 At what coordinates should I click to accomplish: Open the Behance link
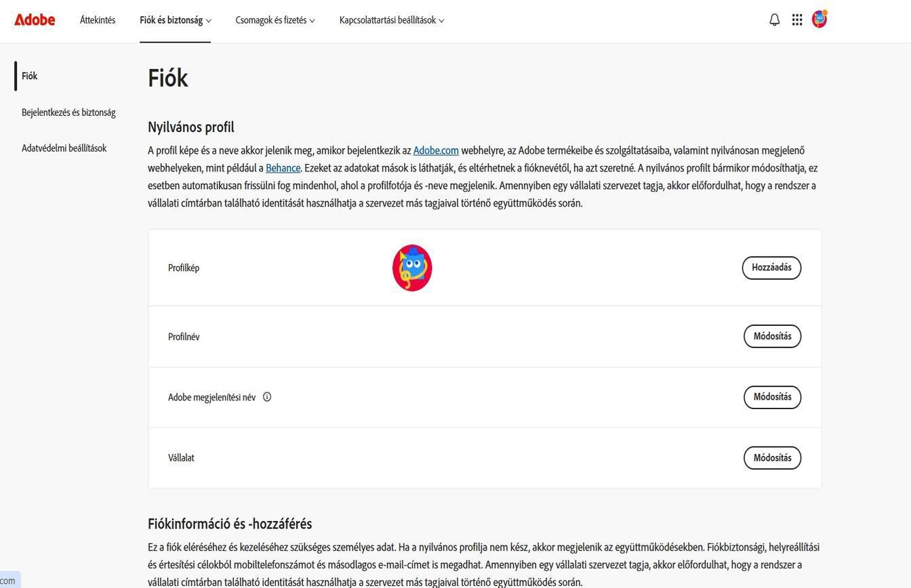pos(283,167)
